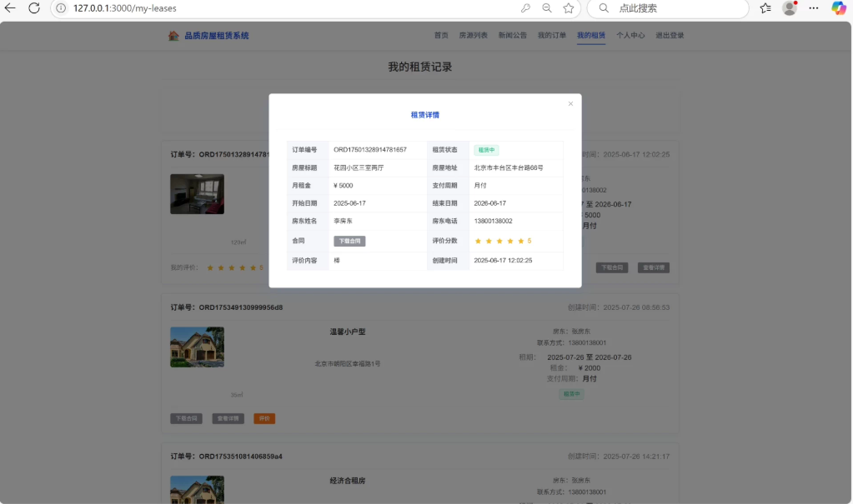Click search box 点此搜索
853x504 pixels.
pyautogui.click(x=668, y=8)
